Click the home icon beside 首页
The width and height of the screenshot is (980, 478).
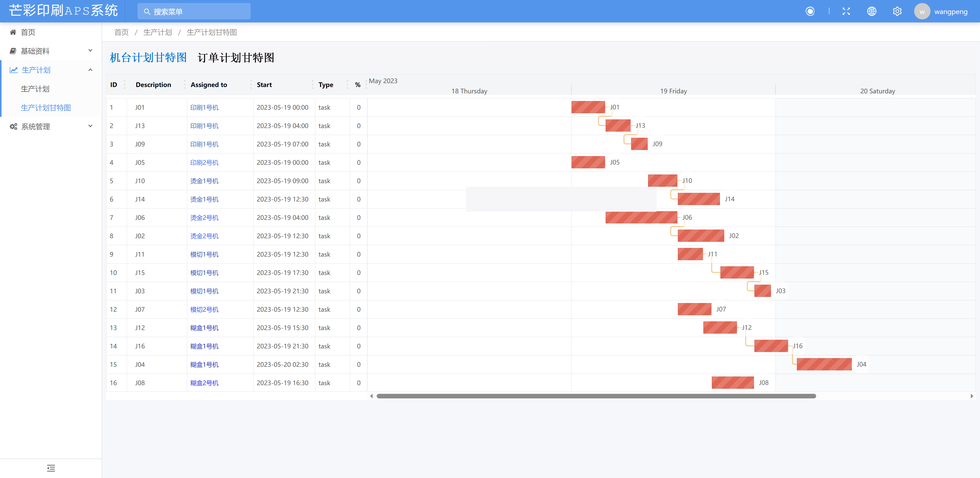tap(13, 32)
